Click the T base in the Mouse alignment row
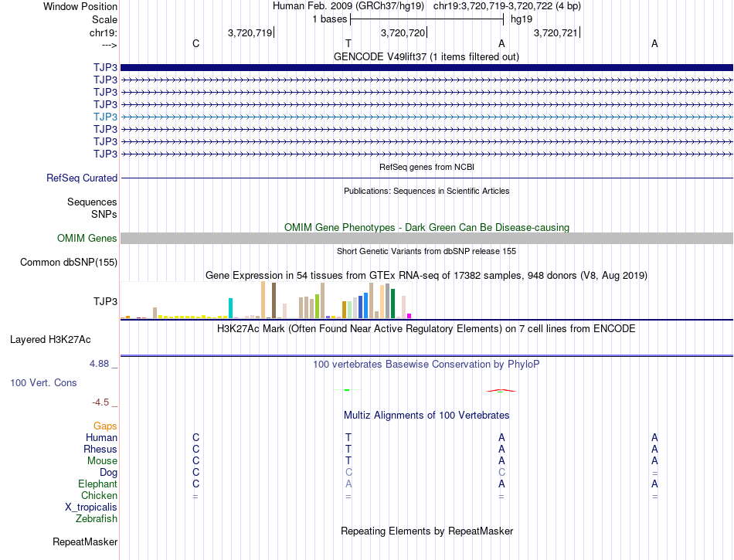The height and width of the screenshot is (560, 734). [348, 461]
